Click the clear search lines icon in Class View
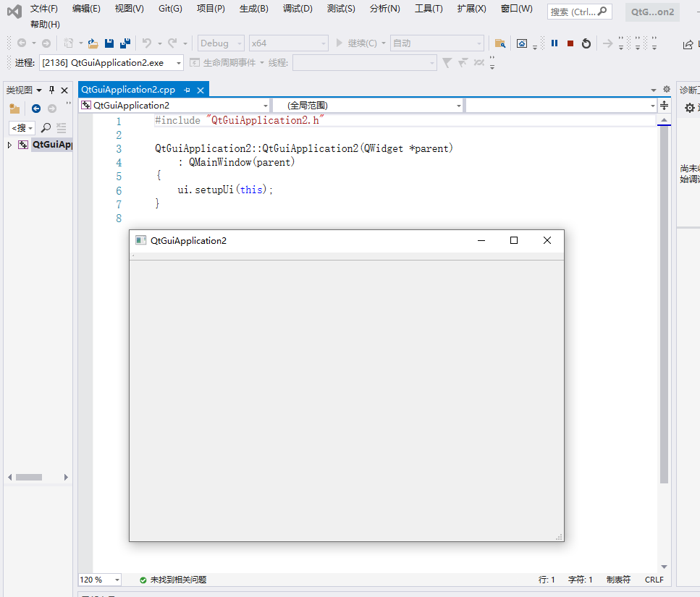The height and width of the screenshot is (597, 700). [61, 128]
